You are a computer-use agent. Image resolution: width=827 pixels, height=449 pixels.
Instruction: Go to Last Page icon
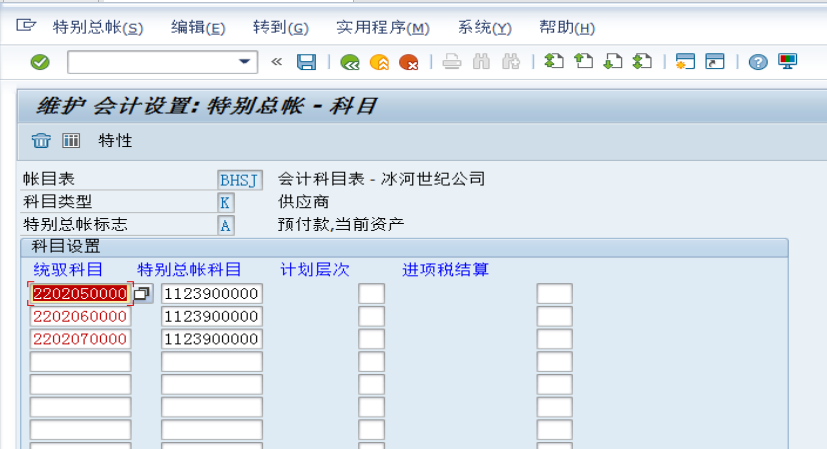point(642,62)
